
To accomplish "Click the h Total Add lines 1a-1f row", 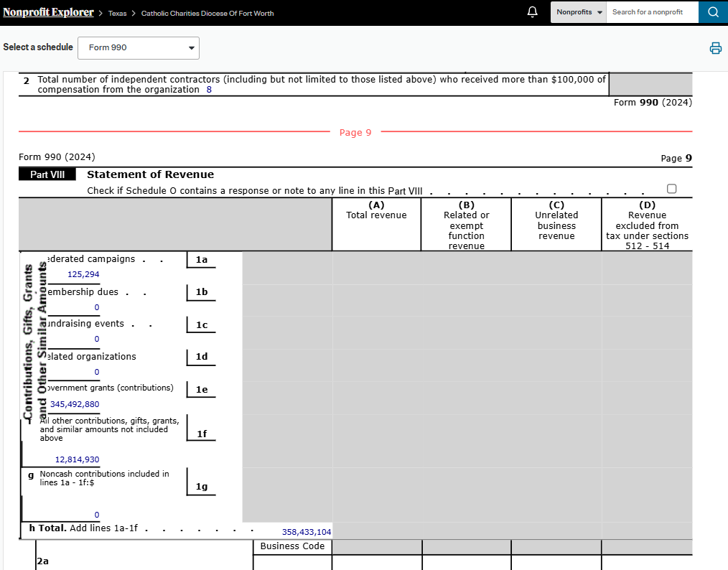I will 177,529.
